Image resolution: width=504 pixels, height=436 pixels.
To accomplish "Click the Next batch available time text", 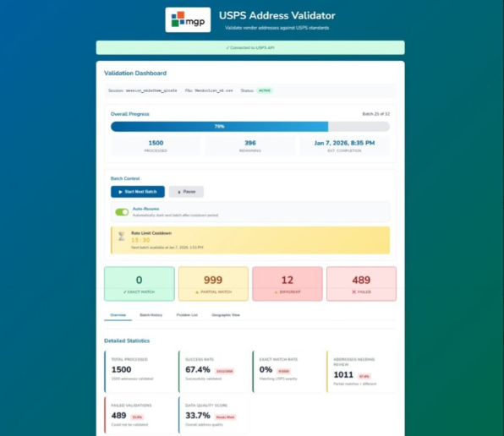I will pyautogui.click(x=167, y=248).
